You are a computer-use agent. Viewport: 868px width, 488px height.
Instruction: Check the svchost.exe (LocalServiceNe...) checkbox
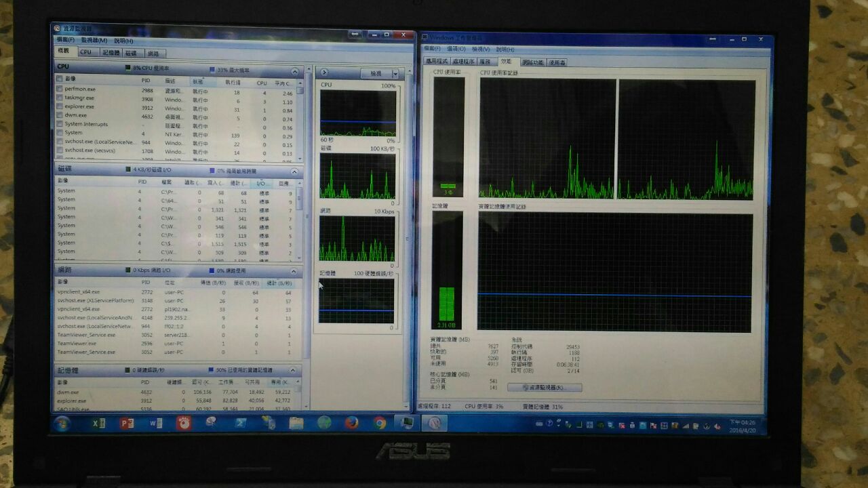click(x=60, y=142)
